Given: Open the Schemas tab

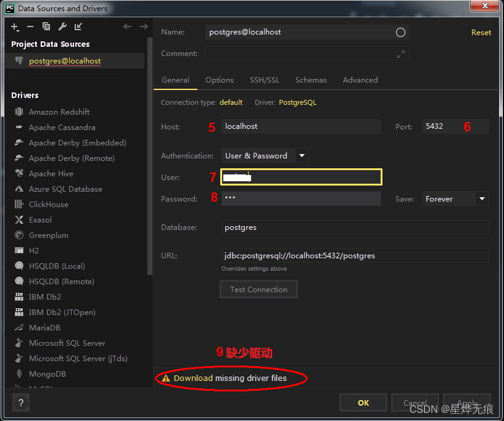Looking at the screenshot, I should (x=311, y=80).
